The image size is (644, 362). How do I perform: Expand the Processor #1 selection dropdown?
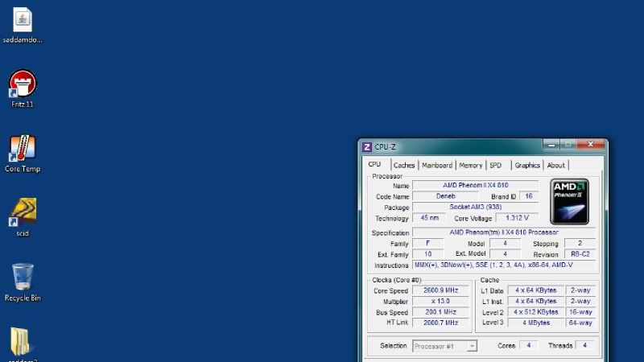coord(472,346)
